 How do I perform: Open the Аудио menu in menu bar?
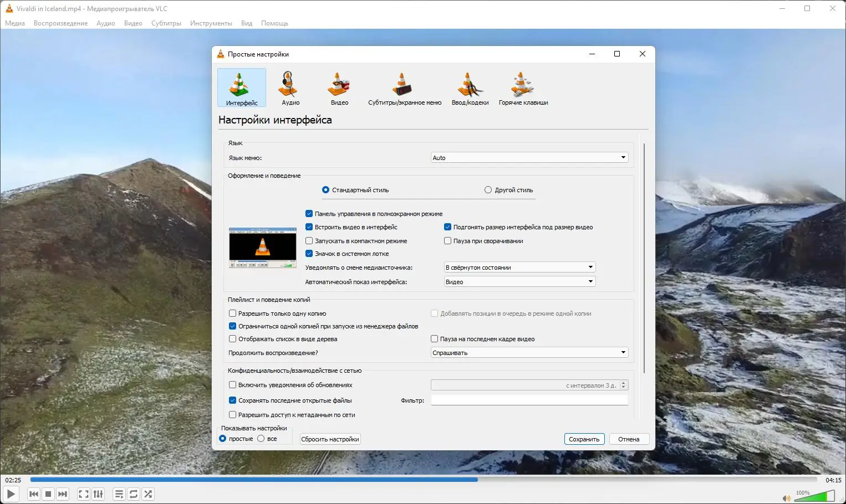click(x=105, y=23)
